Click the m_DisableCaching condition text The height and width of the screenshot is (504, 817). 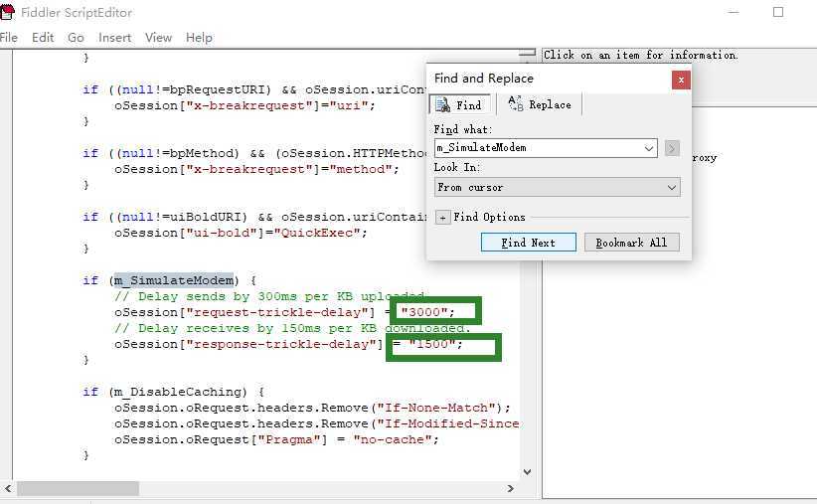click(x=177, y=392)
